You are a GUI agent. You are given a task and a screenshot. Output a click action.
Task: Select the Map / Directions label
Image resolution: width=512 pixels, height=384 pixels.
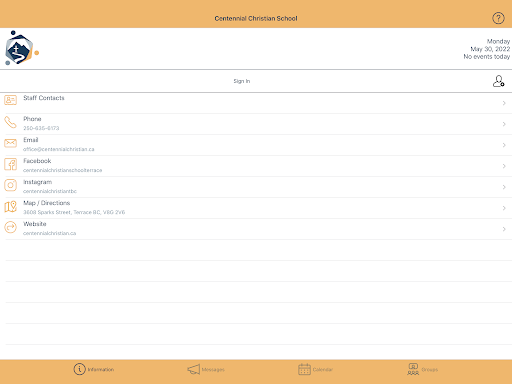[47, 203]
